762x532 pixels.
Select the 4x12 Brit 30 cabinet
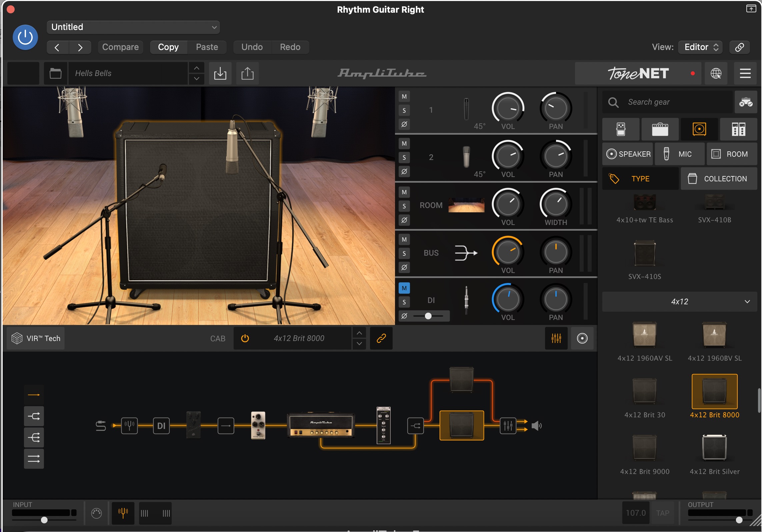click(644, 397)
